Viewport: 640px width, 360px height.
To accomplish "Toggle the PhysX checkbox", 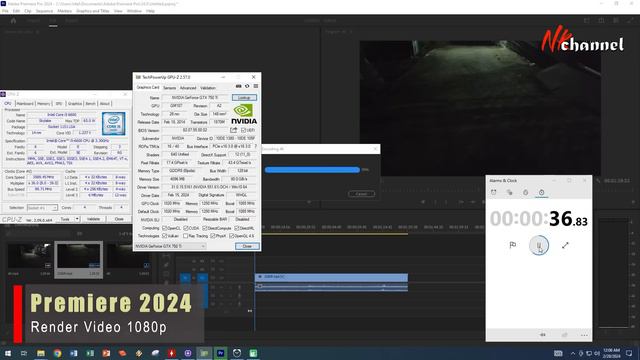I will tap(213, 236).
